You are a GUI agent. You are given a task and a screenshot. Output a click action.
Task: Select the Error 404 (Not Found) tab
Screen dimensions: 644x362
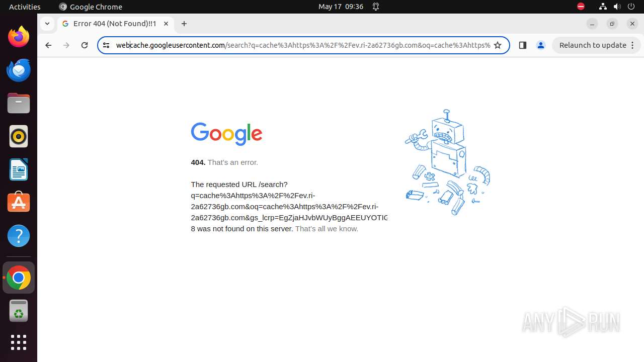coord(116,24)
